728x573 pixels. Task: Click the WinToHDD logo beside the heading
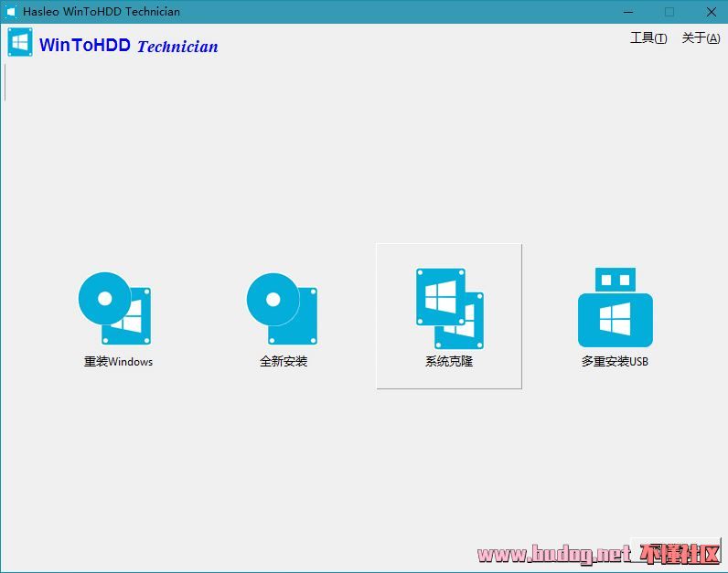click(20, 42)
